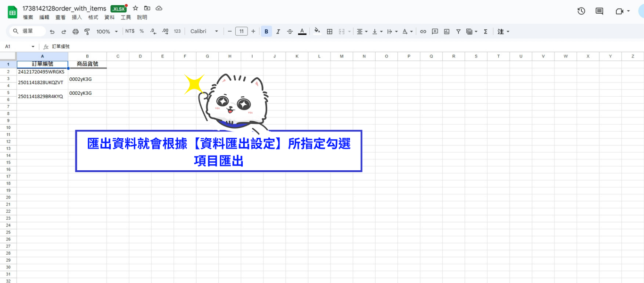This screenshot has height=283, width=644.
Task: Open the name box dropdown arrow
Action: click(x=33, y=47)
